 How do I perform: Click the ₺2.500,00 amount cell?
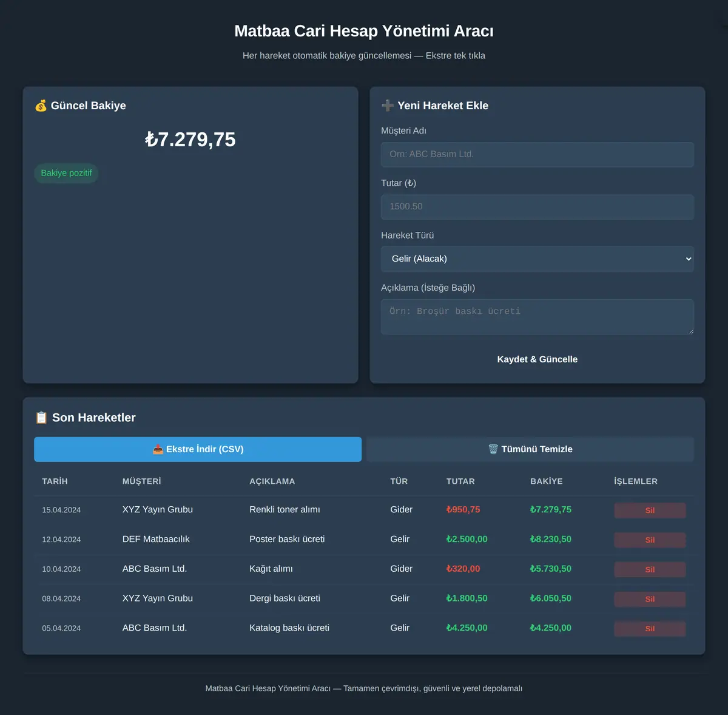[x=467, y=539]
